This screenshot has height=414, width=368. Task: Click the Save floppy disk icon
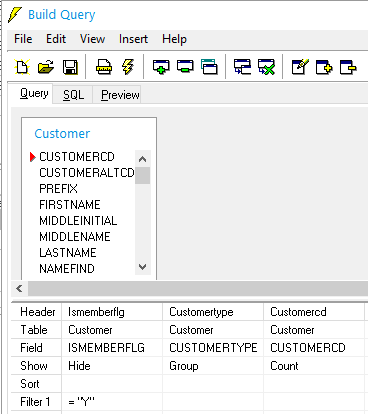pyautogui.click(x=70, y=67)
